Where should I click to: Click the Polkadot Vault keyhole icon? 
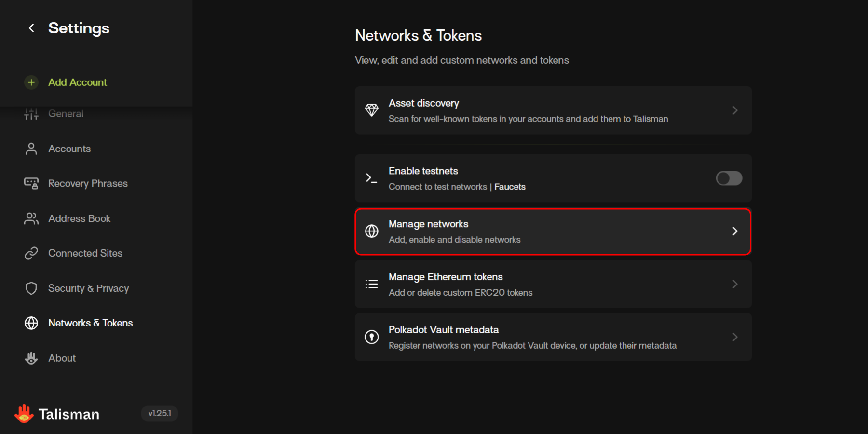tap(371, 337)
